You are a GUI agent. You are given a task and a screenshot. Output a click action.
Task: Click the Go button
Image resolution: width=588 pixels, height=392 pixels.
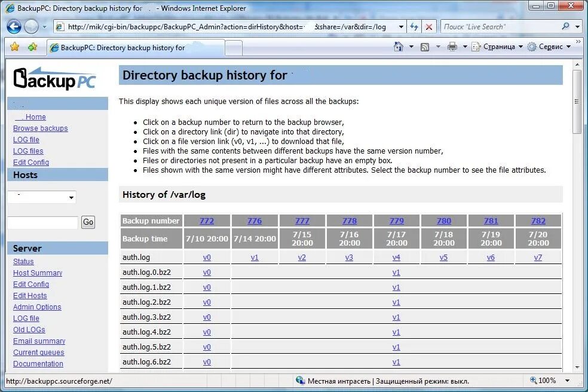point(88,222)
